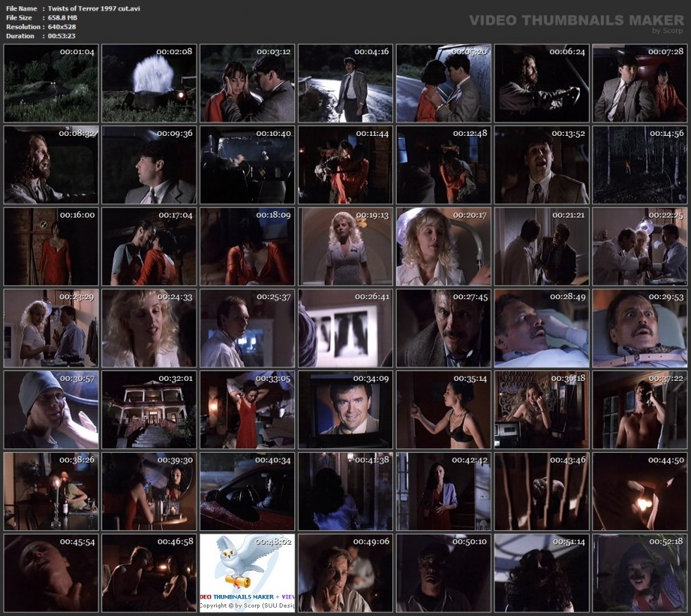Click the chest X-ray thumbnail at 00:26:41
The width and height of the screenshot is (691, 616).
pos(345,328)
